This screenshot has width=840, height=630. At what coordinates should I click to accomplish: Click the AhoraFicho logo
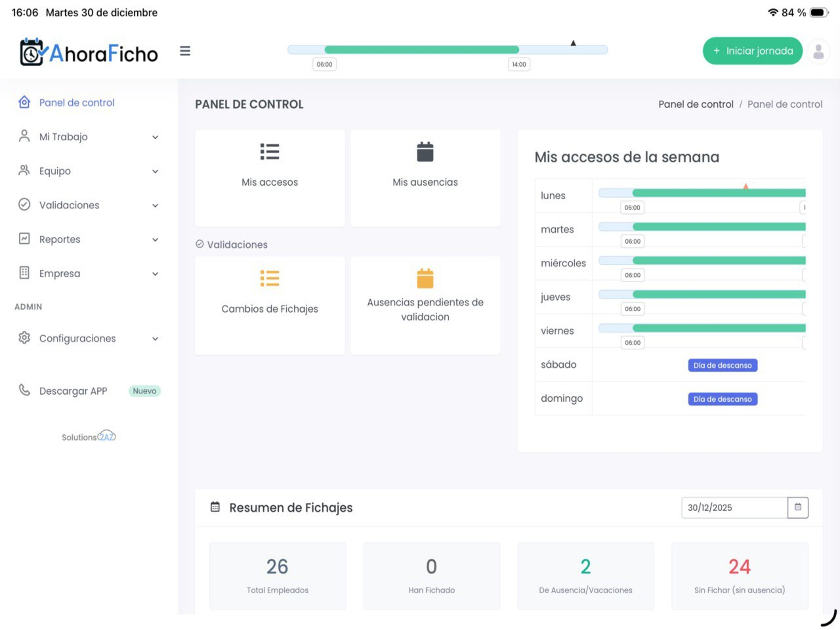[89, 52]
